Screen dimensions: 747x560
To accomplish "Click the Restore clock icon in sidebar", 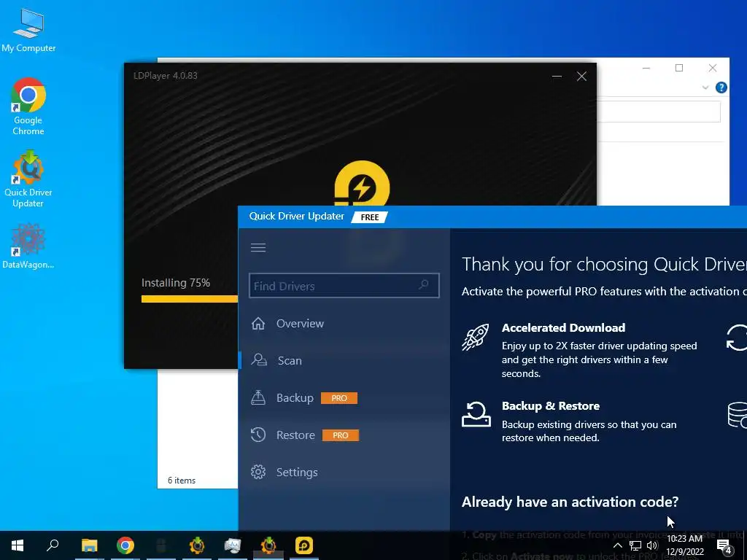I will (258, 435).
